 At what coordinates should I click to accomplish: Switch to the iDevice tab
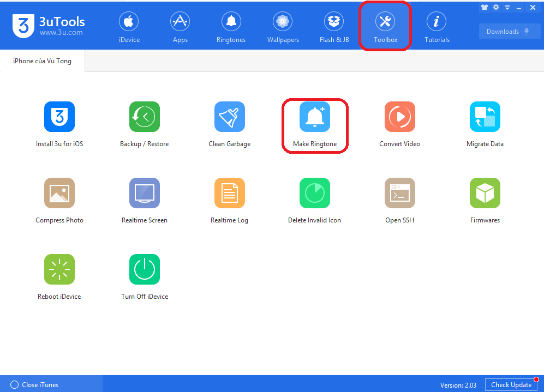point(129,27)
